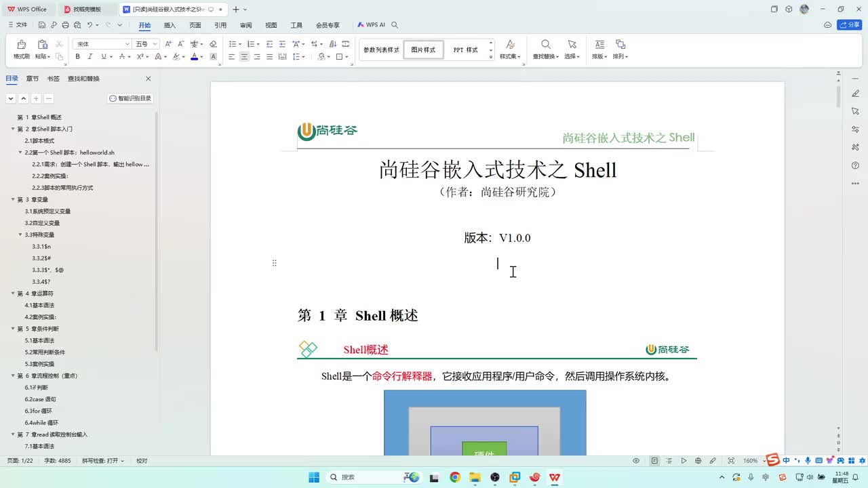The image size is (868, 488).
Task: Decrease paragraph indent
Action: coord(269,44)
